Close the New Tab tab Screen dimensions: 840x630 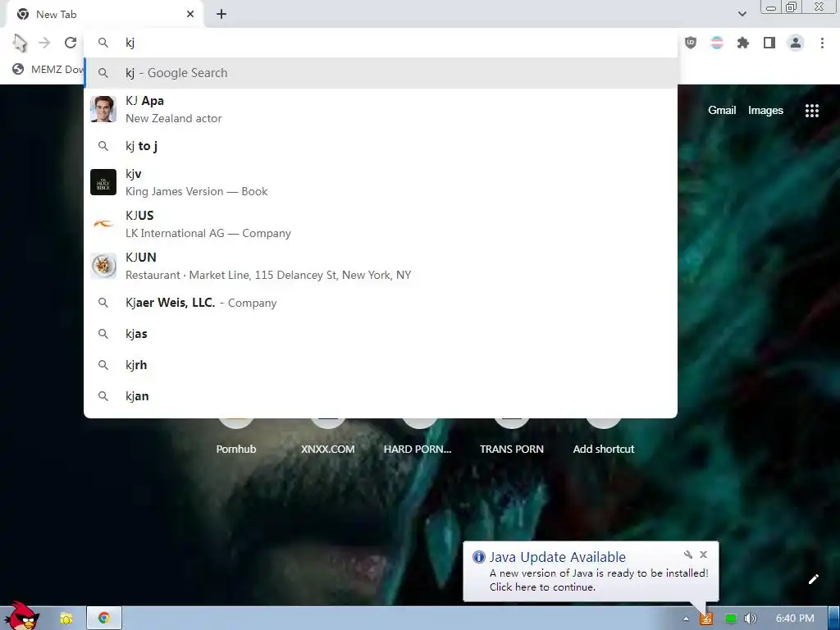coord(190,15)
